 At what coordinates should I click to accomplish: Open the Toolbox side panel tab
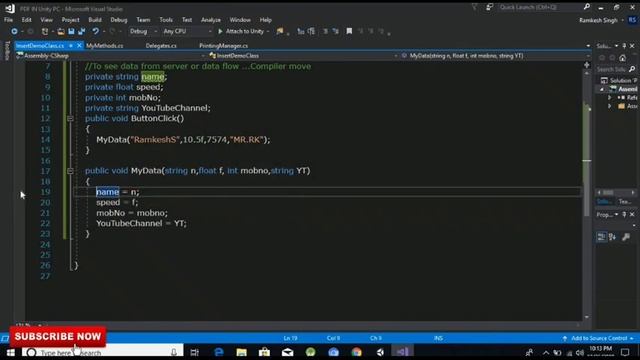[7, 51]
